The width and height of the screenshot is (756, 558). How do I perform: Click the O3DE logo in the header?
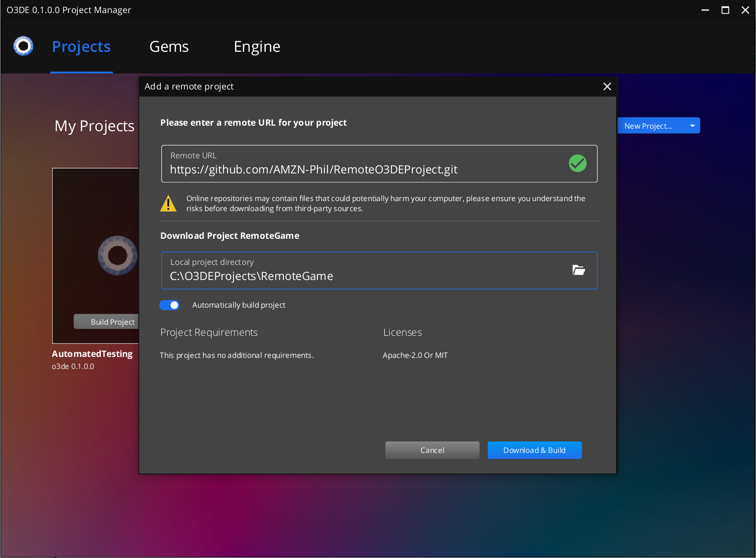[23, 46]
